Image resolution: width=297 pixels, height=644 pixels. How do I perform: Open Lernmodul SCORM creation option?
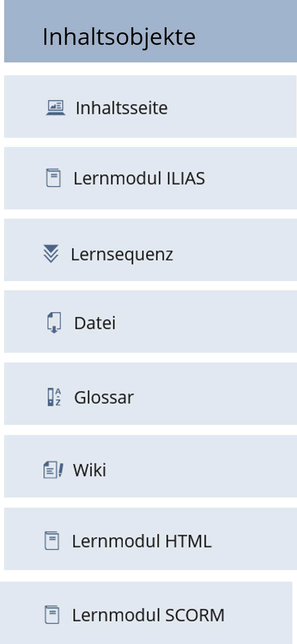148,615
